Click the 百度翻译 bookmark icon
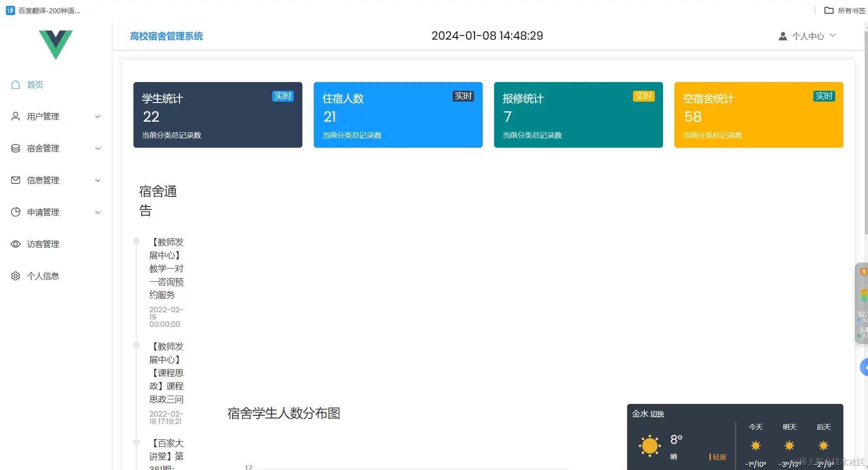The width and height of the screenshot is (868, 470). [10, 10]
